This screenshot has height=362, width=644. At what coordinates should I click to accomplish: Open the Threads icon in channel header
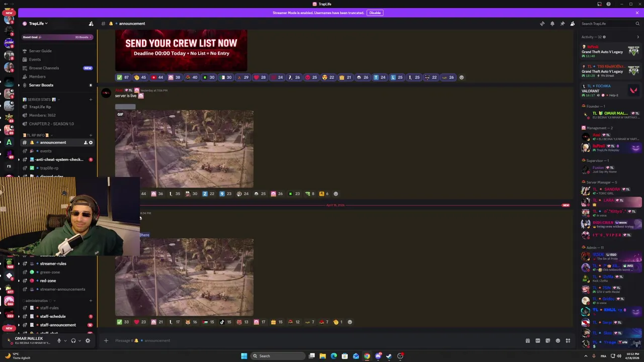point(542,24)
